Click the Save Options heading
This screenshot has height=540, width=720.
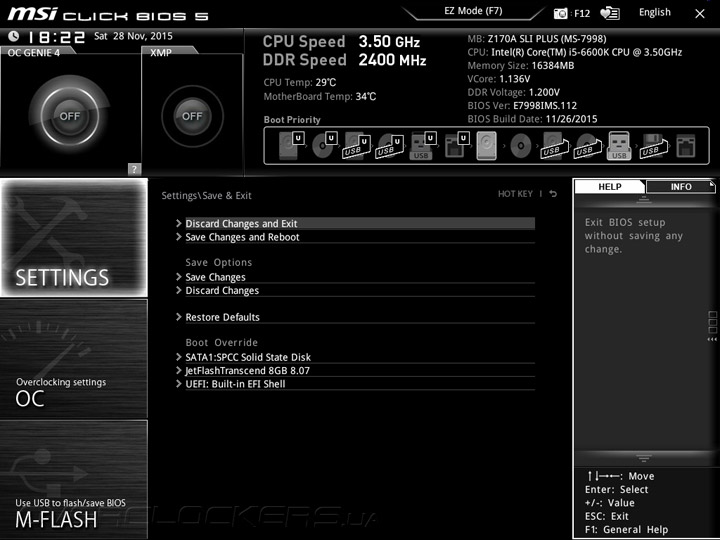click(x=219, y=262)
